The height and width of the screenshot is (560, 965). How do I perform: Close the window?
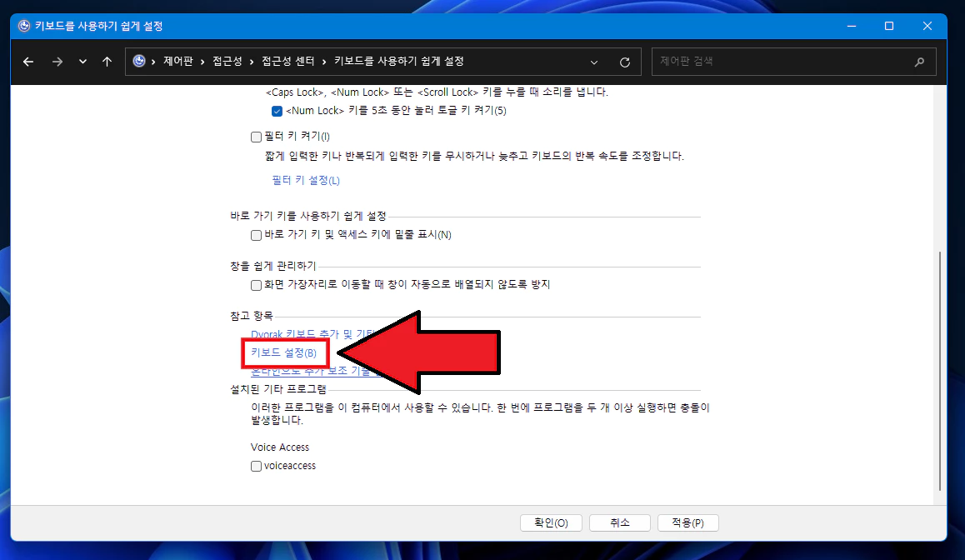tap(927, 26)
